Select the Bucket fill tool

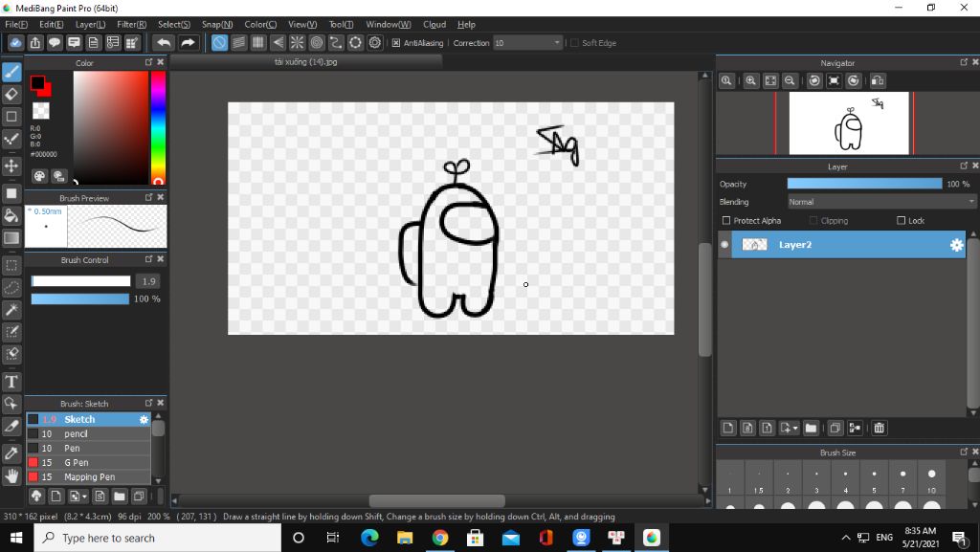11,215
